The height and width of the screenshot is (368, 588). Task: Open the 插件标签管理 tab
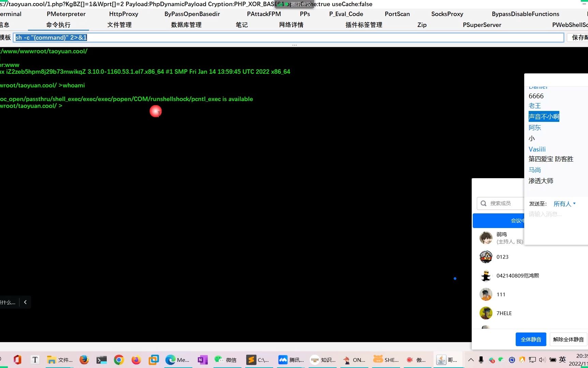point(364,25)
